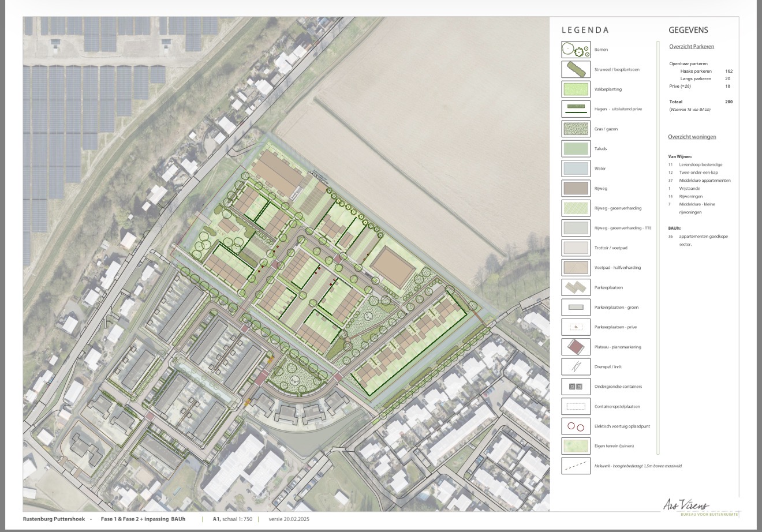The width and height of the screenshot is (762, 532).
Task: Click the Containeropstelplaatsen dashed box symbol
Action: tap(576, 406)
